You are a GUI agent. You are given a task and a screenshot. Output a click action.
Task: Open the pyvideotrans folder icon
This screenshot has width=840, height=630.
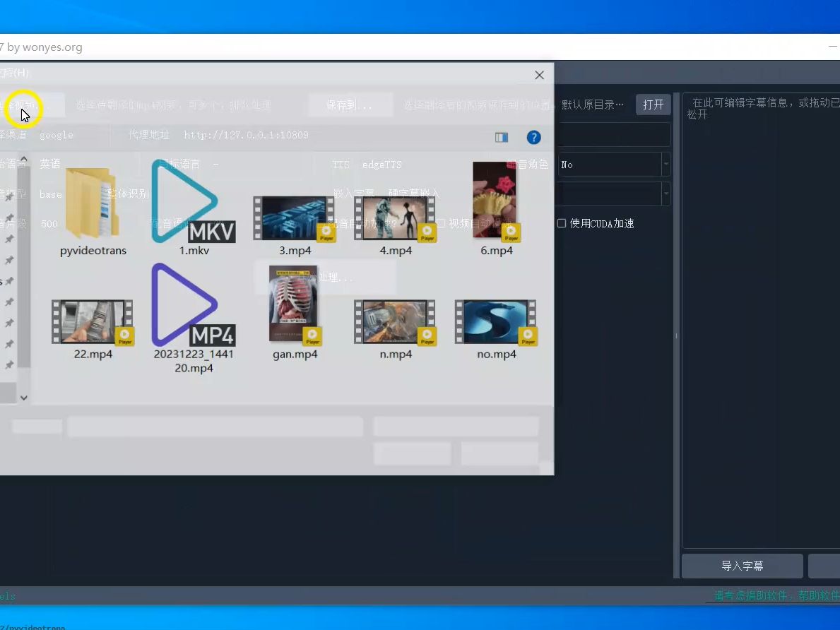point(92,203)
